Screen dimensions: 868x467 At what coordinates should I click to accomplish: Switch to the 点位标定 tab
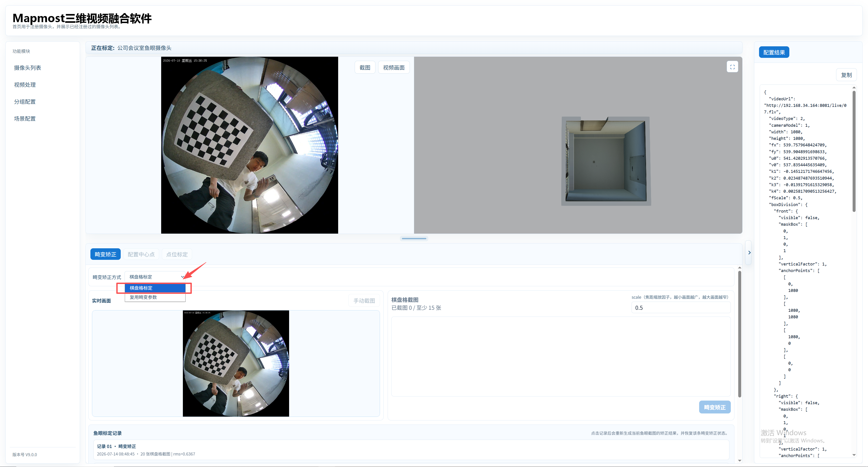pos(177,254)
